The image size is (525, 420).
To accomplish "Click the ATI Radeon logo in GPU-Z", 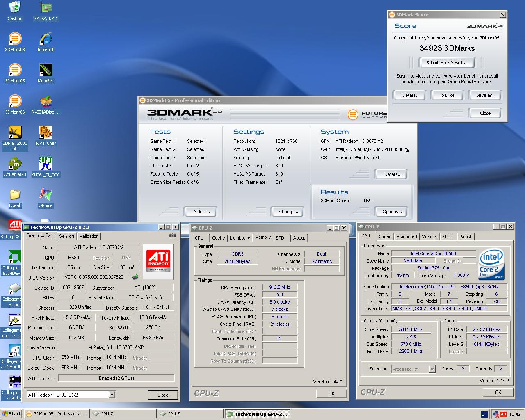I will coord(158,262).
